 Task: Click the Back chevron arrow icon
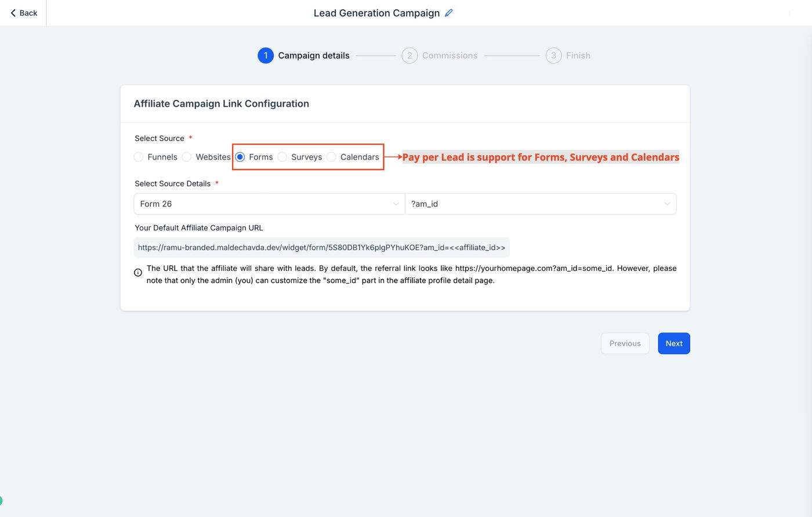[13, 13]
